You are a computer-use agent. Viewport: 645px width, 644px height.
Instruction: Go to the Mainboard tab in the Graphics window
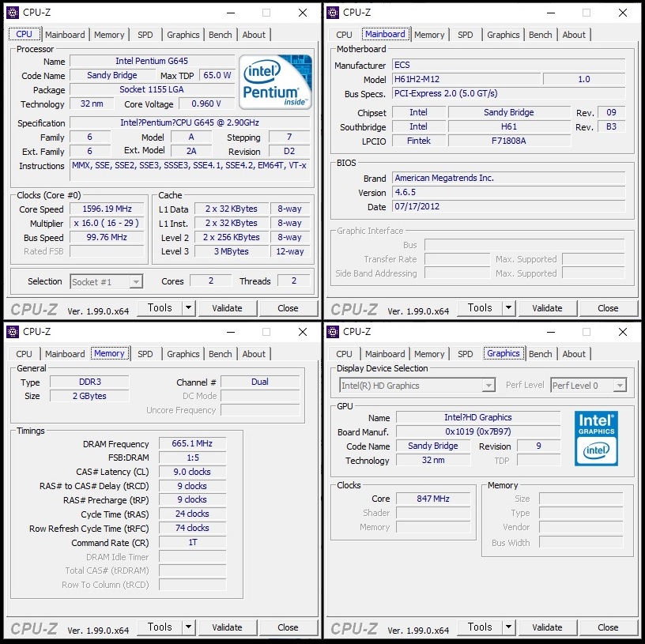[385, 354]
